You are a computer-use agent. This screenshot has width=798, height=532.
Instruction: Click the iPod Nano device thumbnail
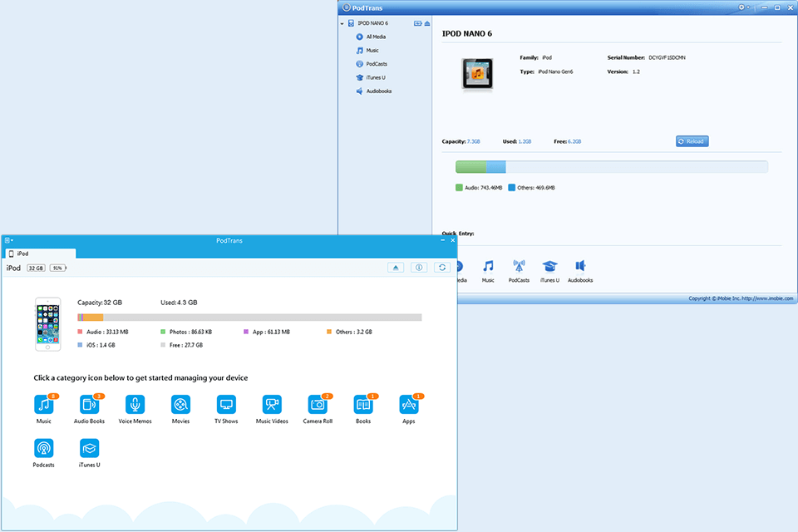coord(477,73)
